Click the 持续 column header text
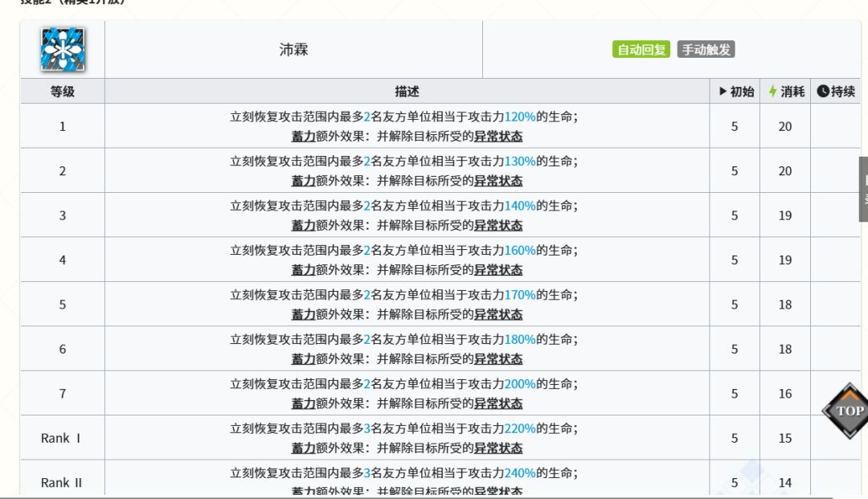Image resolution: width=868 pixels, height=499 pixels. tap(843, 92)
